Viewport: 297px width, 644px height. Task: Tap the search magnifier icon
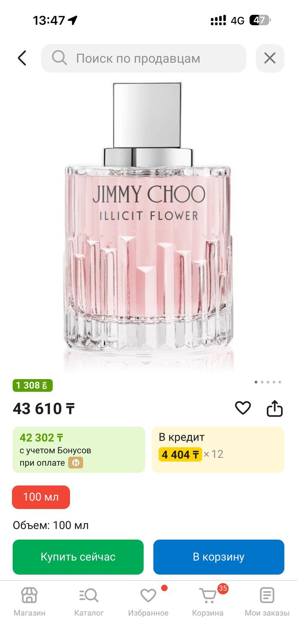[x=59, y=58]
